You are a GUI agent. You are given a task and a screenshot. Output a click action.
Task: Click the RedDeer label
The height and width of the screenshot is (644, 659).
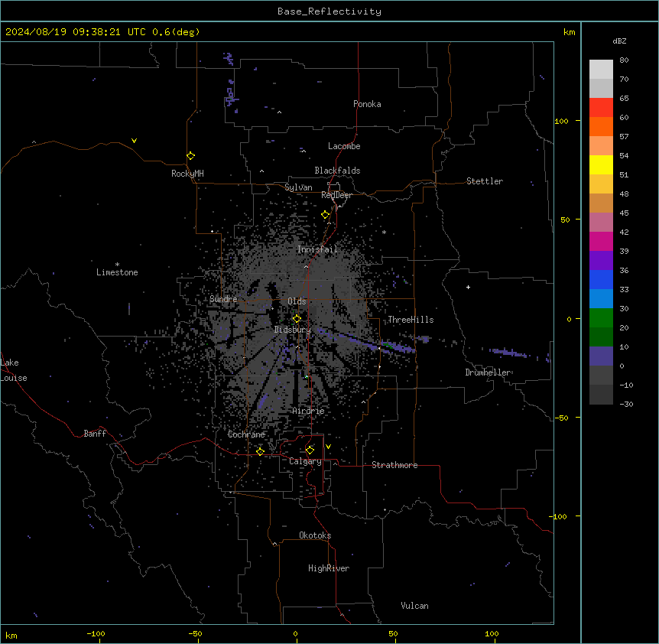pyautogui.click(x=336, y=195)
